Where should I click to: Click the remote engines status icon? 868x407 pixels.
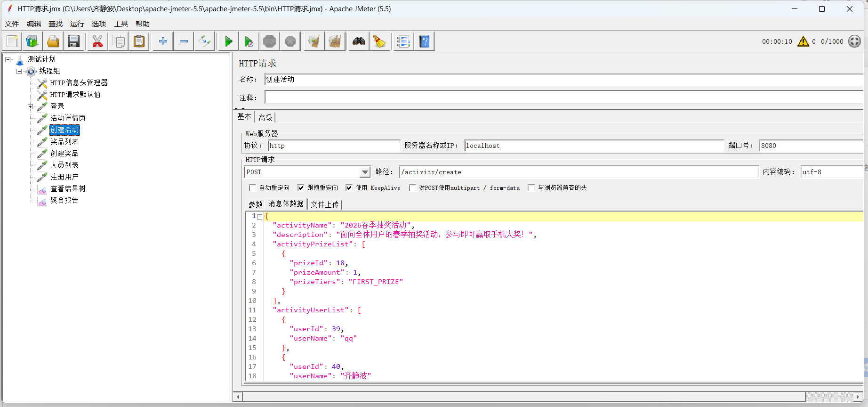click(x=854, y=41)
